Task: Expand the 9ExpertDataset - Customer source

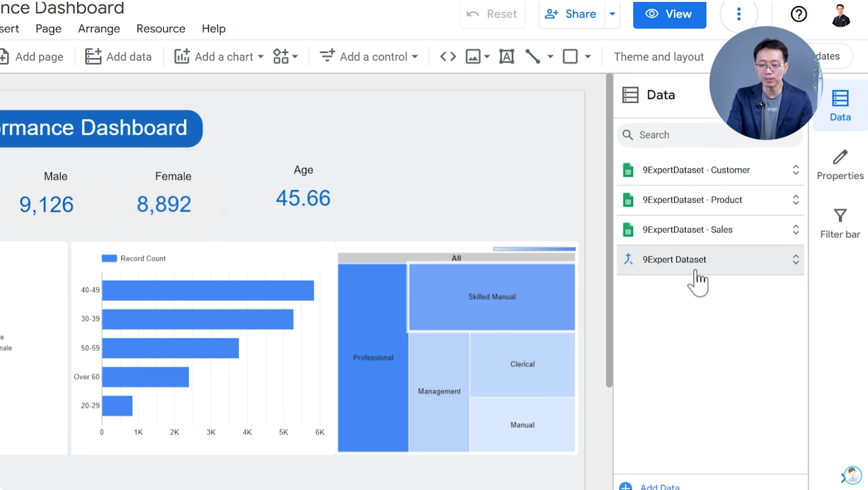Action: pos(795,170)
